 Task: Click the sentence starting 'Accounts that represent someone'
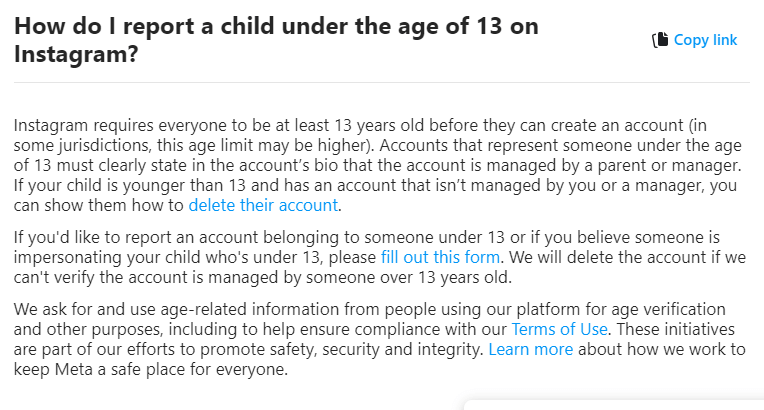(378, 155)
